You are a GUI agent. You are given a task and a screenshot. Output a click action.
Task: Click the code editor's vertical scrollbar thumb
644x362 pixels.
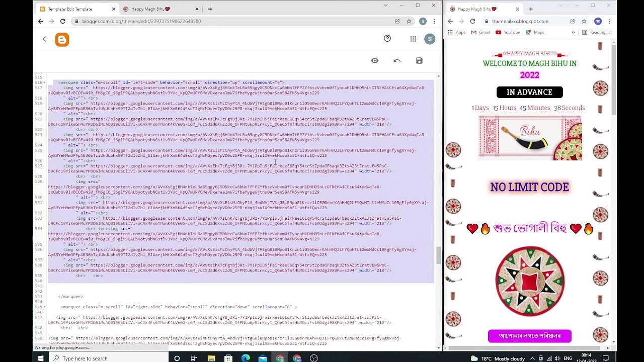438,255
